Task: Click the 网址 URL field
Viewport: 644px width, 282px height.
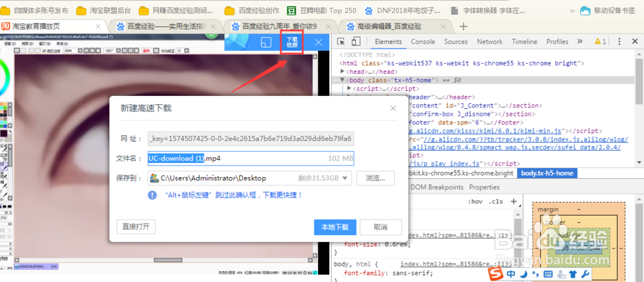Action: (251, 138)
